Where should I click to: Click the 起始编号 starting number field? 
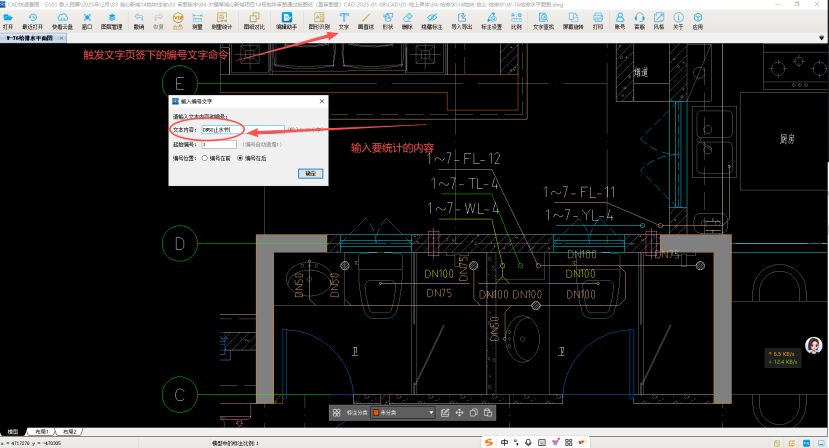(x=219, y=144)
